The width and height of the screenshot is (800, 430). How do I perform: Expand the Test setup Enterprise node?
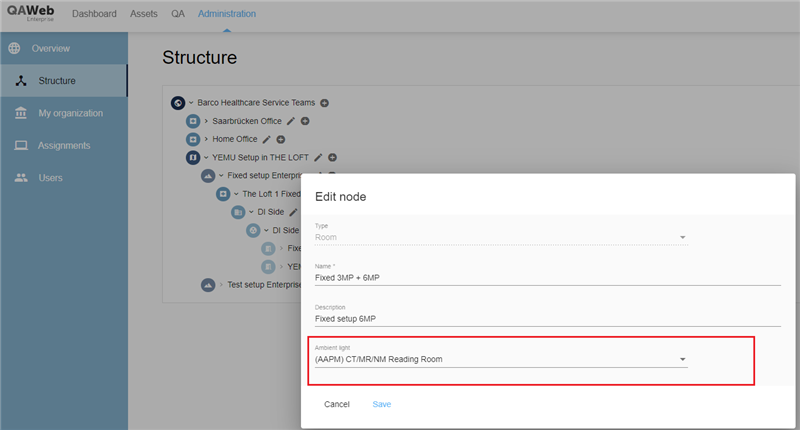point(221,285)
